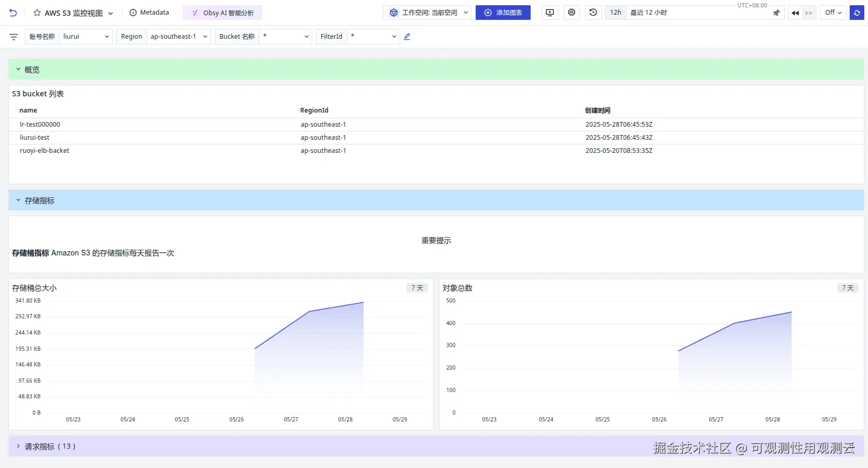This screenshot has width=868, height=468.
Task: Open the Metadata tab
Action: 149,13
